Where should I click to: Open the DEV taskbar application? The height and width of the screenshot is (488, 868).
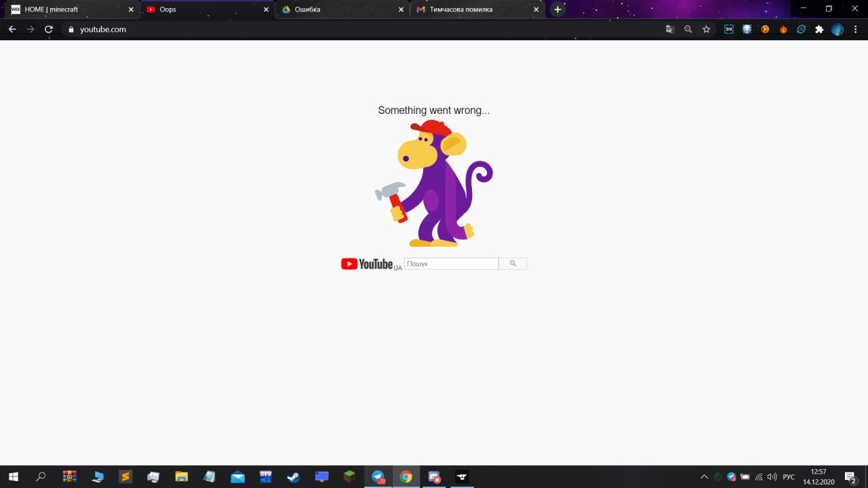[x=266, y=477]
